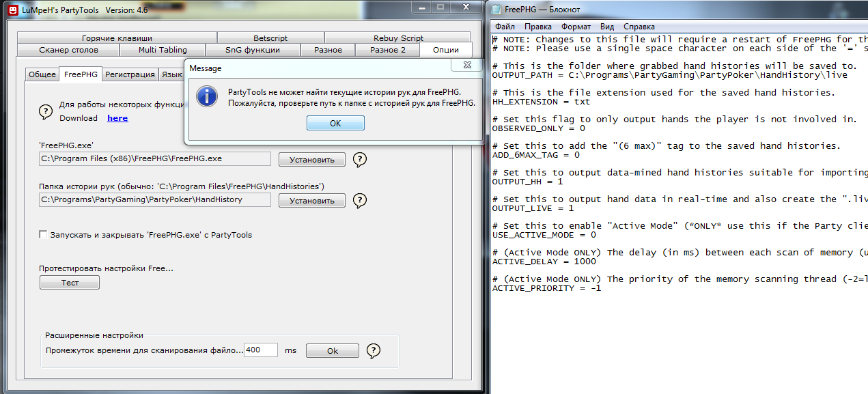This screenshot has height=394, width=868.
Task: Click the OBSERVED_ONLY = 0 line
Action: click(539, 128)
